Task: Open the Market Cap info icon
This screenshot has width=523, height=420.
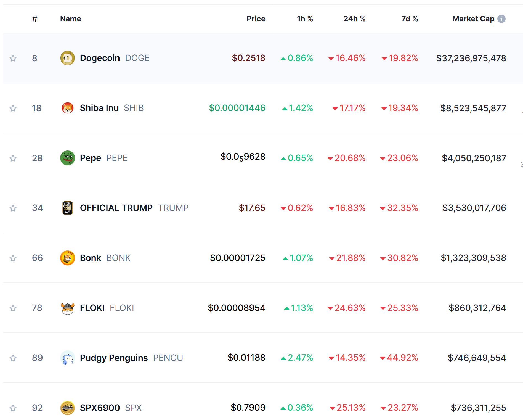Action: click(501, 19)
